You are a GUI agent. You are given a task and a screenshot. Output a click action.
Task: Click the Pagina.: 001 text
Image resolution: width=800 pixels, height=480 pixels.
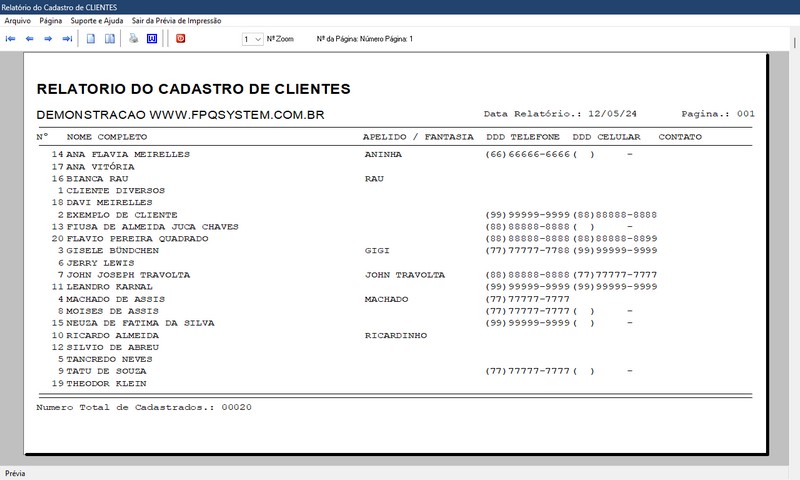click(718, 114)
